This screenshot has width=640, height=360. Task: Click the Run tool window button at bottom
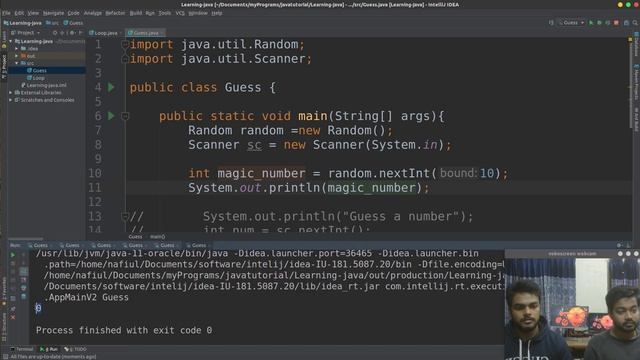tap(49, 349)
